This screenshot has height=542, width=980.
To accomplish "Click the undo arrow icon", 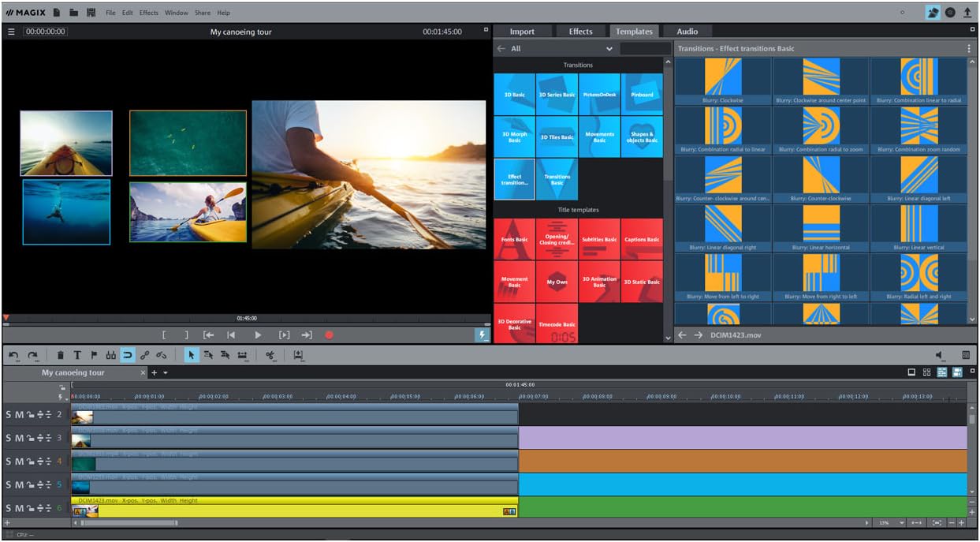I will point(13,356).
